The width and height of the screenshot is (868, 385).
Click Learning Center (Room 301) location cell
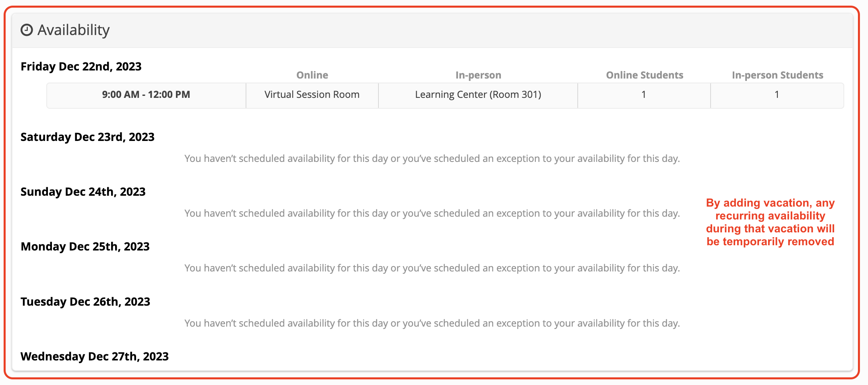[478, 95]
